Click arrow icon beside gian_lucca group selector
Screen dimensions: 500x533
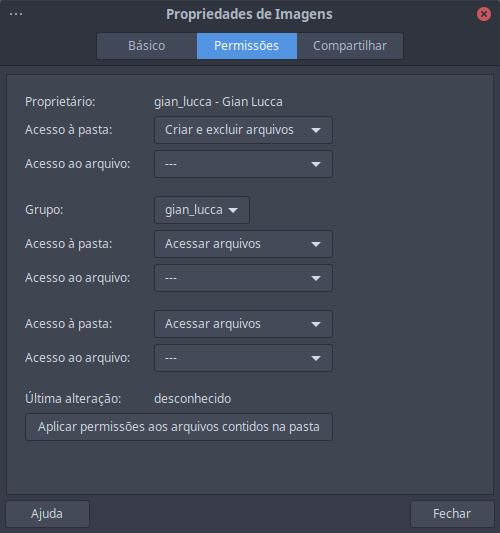pos(233,210)
